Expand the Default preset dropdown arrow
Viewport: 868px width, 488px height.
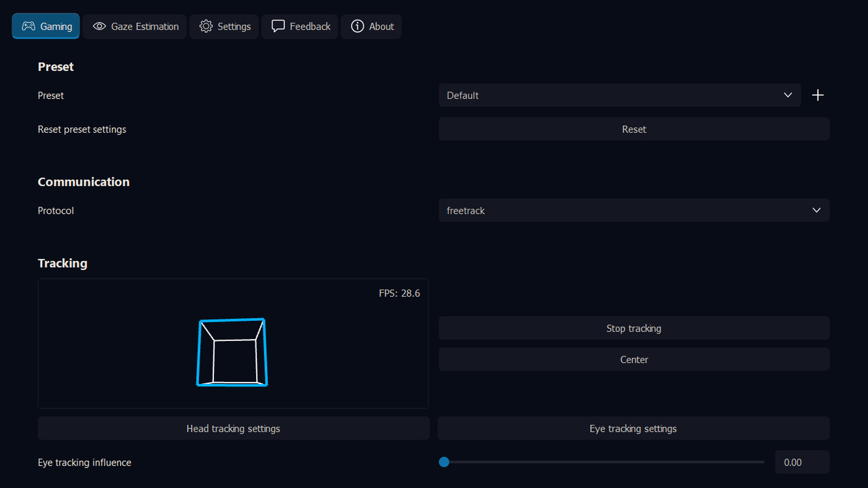coord(788,95)
